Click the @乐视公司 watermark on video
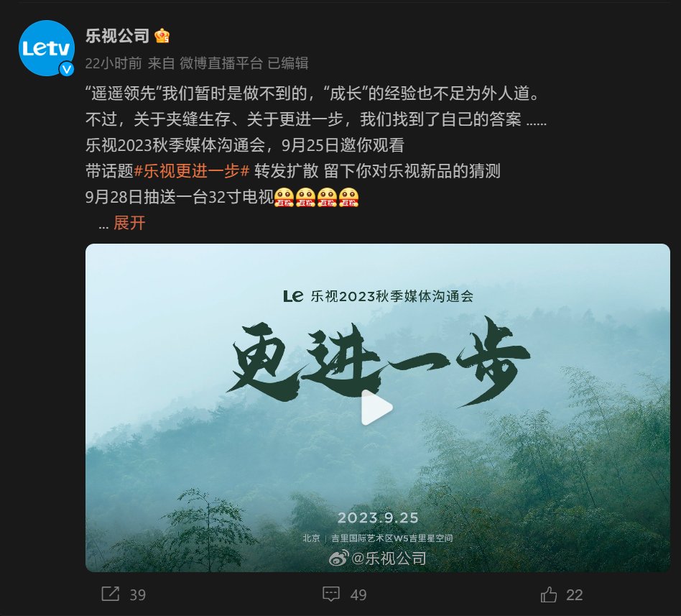This screenshot has width=681, height=616. point(377,558)
